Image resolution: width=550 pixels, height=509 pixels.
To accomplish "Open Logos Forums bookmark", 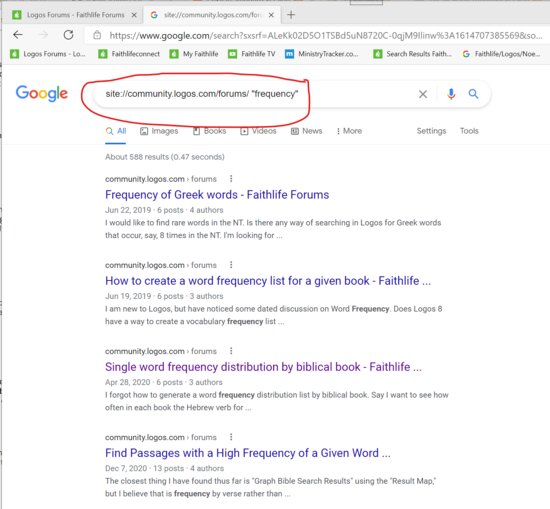I will click(48, 54).
